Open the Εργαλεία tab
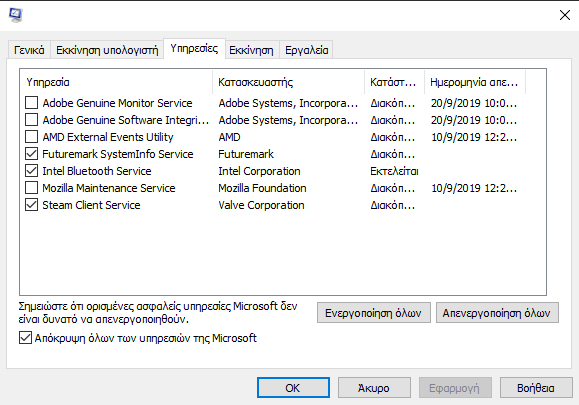 point(306,50)
